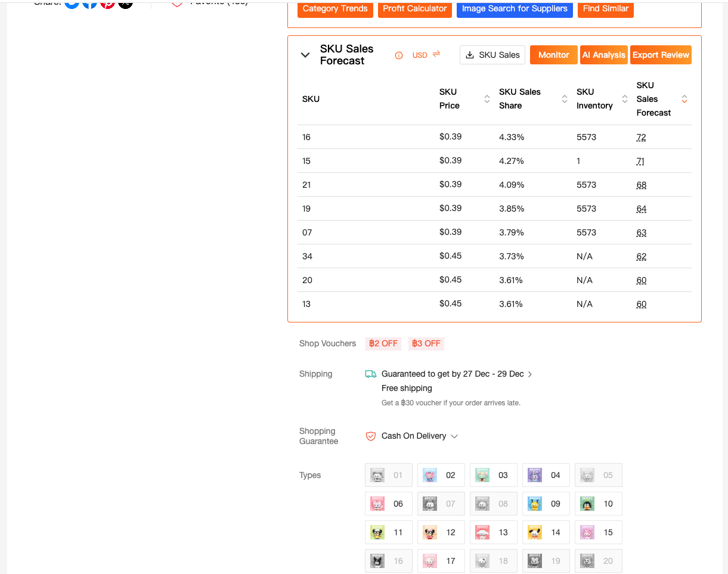Click the currency swap arrows next to USD
Screen dimensions: 728x574
point(436,54)
